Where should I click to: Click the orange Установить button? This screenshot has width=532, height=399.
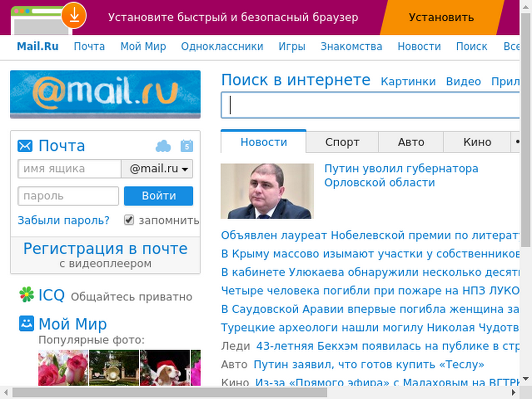(x=441, y=17)
